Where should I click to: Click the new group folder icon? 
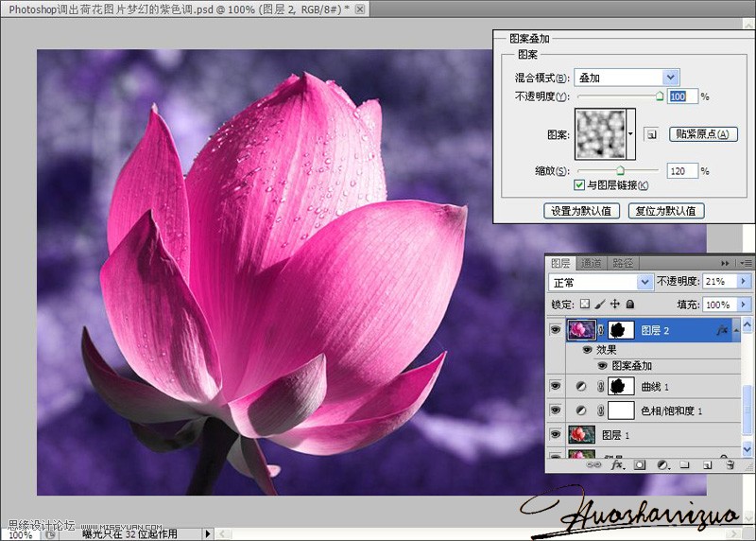[684, 464]
